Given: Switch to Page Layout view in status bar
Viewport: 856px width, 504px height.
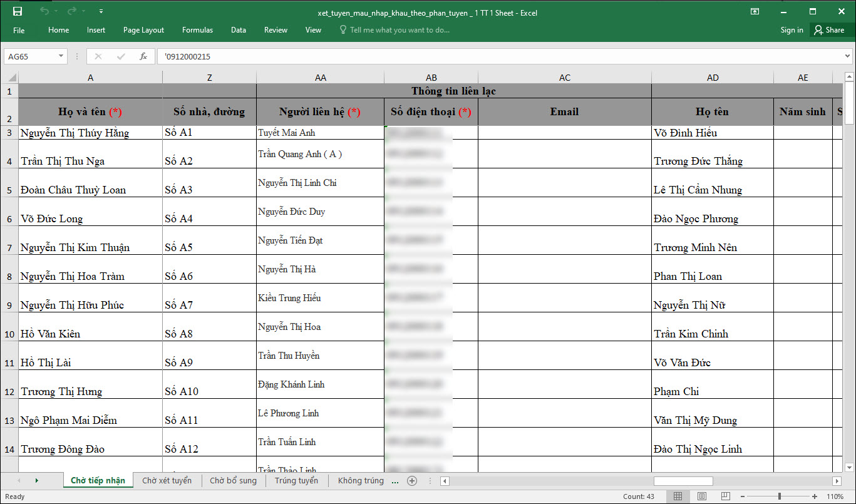Looking at the screenshot, I should (702, 496).
